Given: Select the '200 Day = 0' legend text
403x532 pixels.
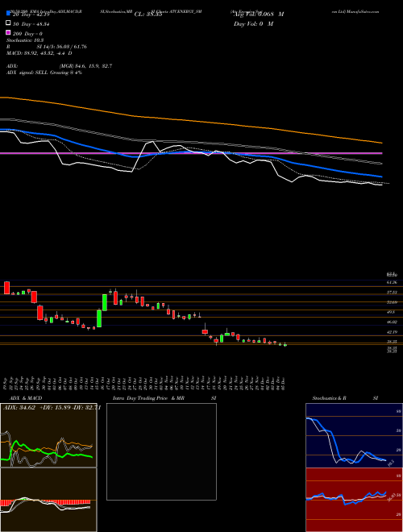Looking at the screenshot, I should click(27, 34).
